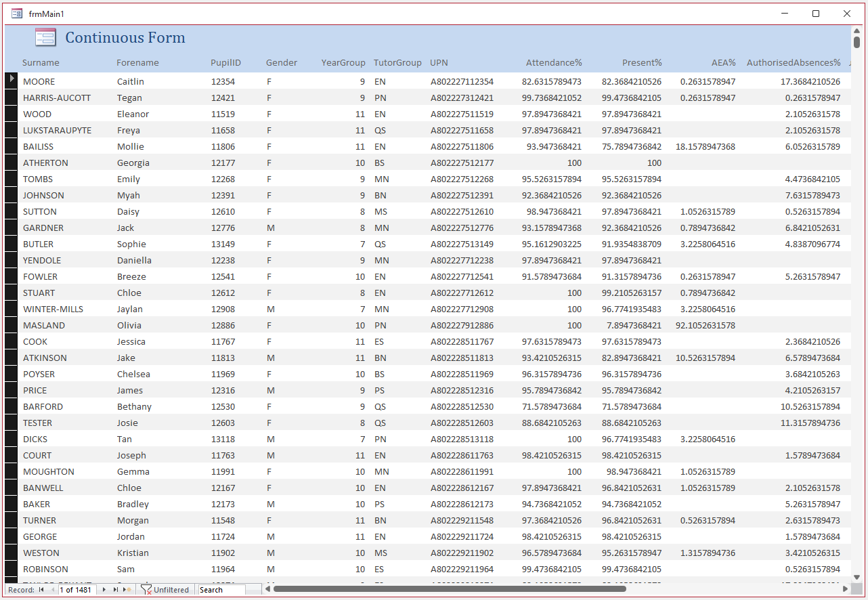Click Present% cell 82.3684210526 for MOORE
Screen dimensions: 868x600
pos(632,81)
